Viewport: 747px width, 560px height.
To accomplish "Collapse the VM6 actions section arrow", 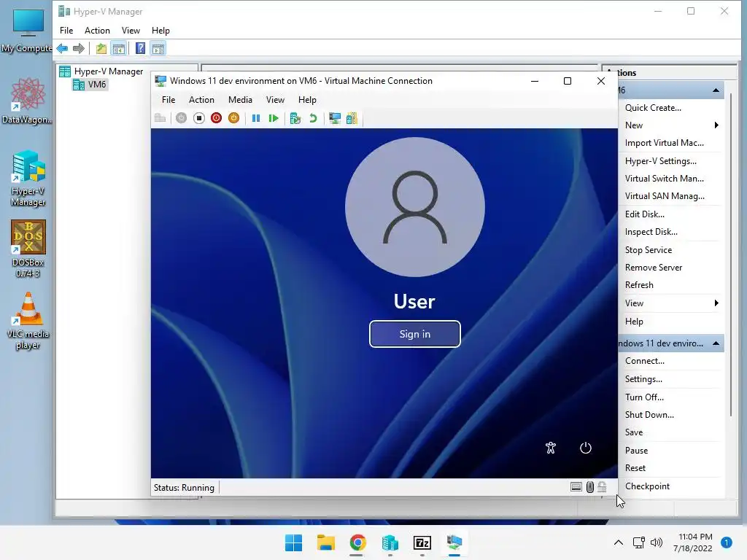I will coord(716,90).
